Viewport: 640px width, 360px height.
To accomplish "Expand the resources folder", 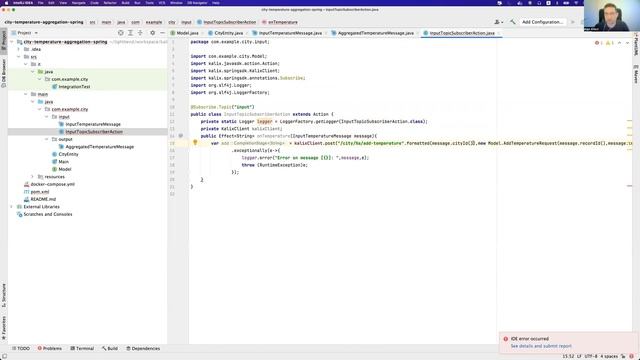I will click(33, 177).
